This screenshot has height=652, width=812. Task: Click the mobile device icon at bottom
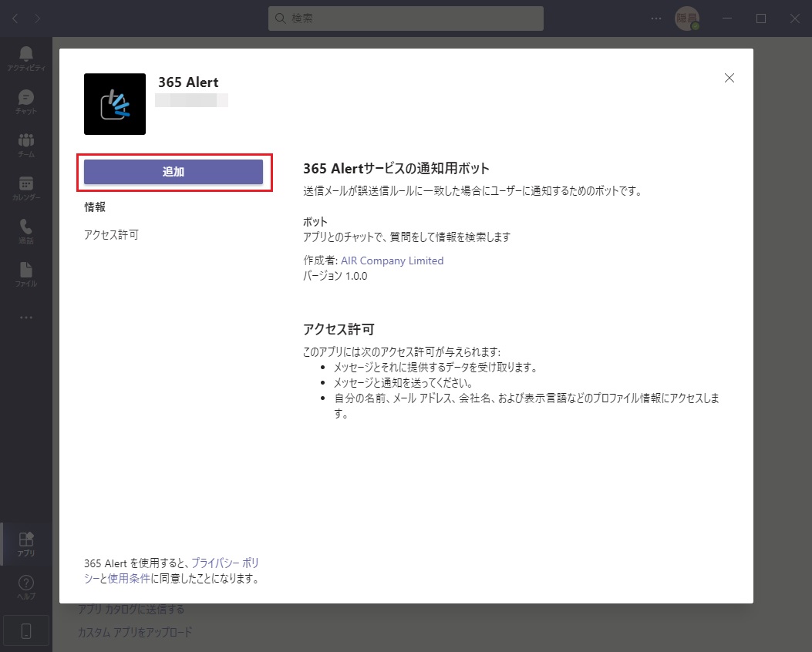(26, 631)
